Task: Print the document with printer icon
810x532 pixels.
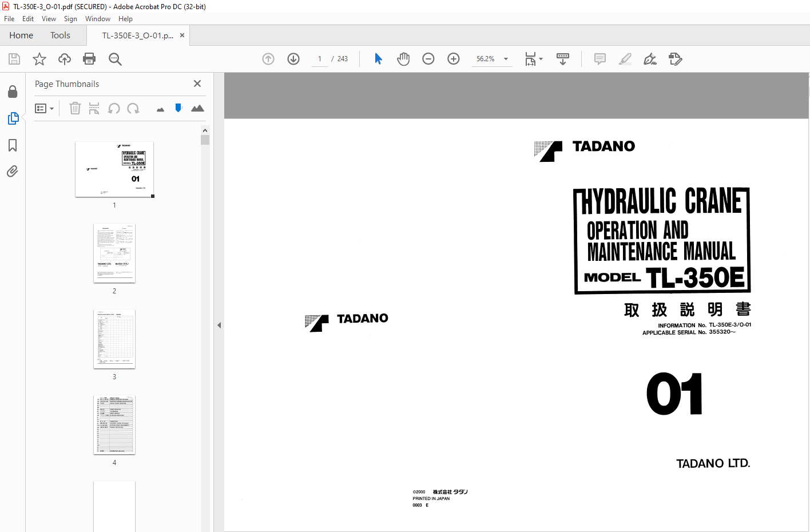Action: (89, 59)
